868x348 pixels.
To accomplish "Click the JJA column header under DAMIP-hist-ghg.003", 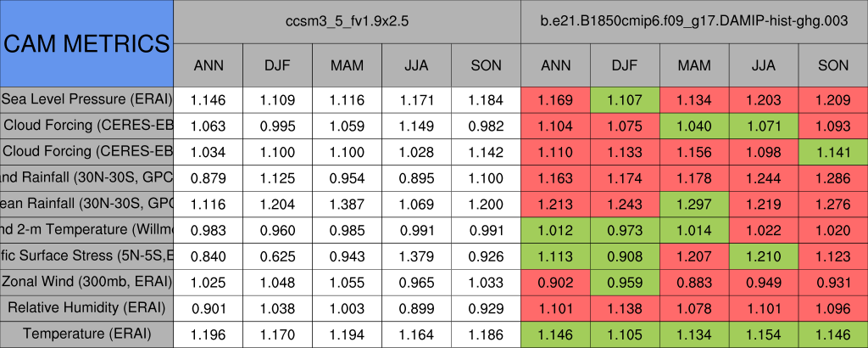I will [x=764, y=65].
